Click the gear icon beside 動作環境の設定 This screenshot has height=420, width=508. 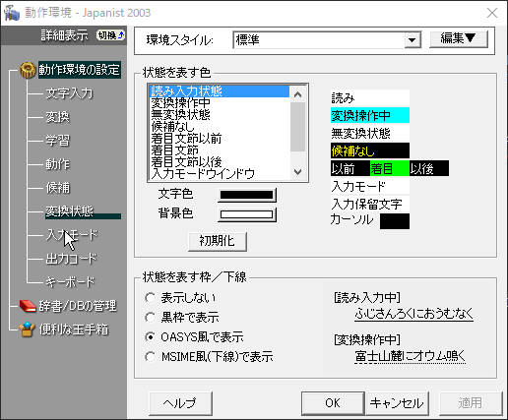(28, 70)
